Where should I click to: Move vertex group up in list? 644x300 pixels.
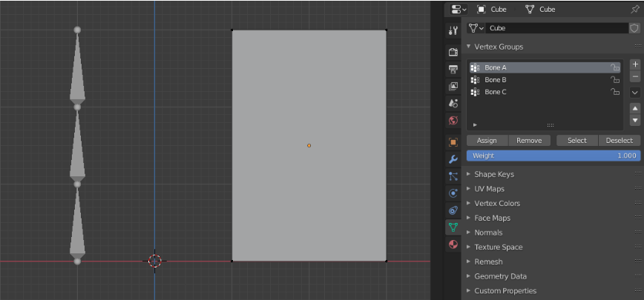635,108
